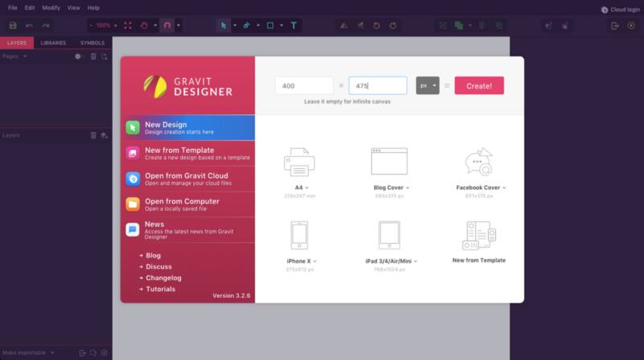Click the Save icon in the toolbar
644x360 pixels.
pyautogui.click(x=13, y=26)
